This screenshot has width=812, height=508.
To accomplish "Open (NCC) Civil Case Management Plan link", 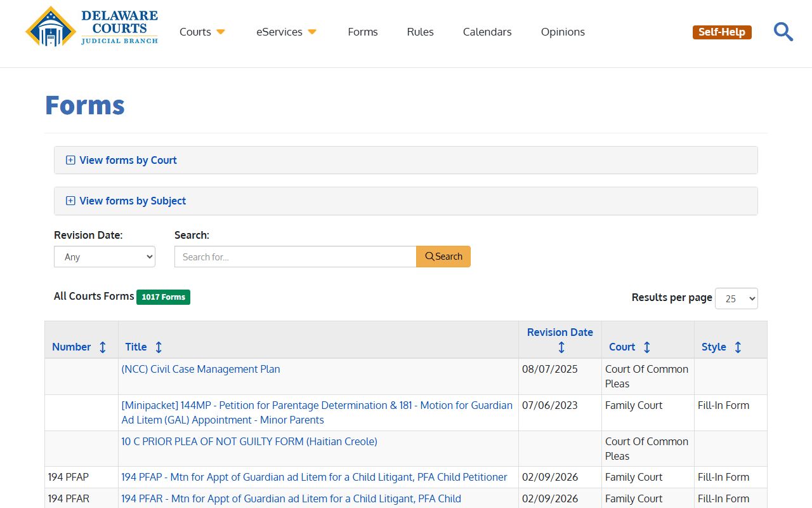I will pyautogui.click(x=200, y=369).
